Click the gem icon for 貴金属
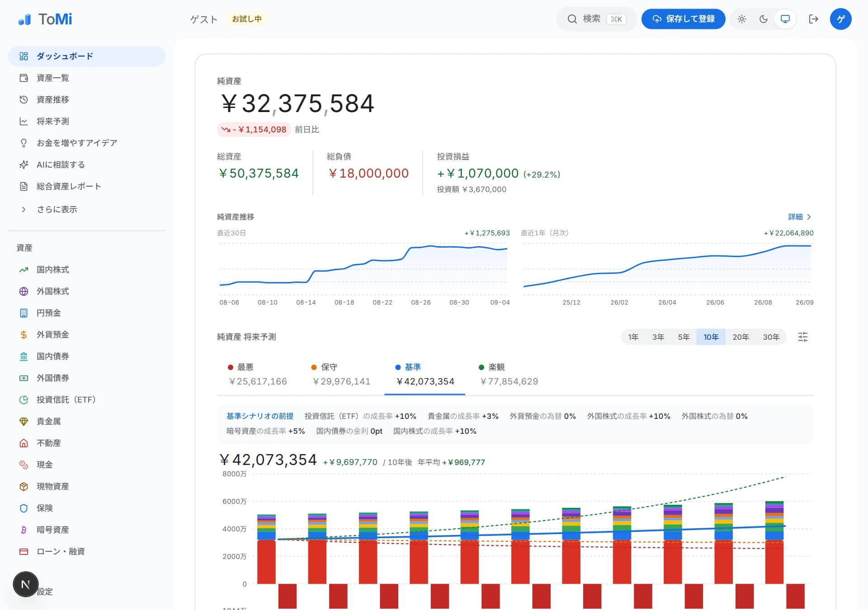Image resolution: width=868 pixels, height=610 pixels. click(x=24, y=422)
